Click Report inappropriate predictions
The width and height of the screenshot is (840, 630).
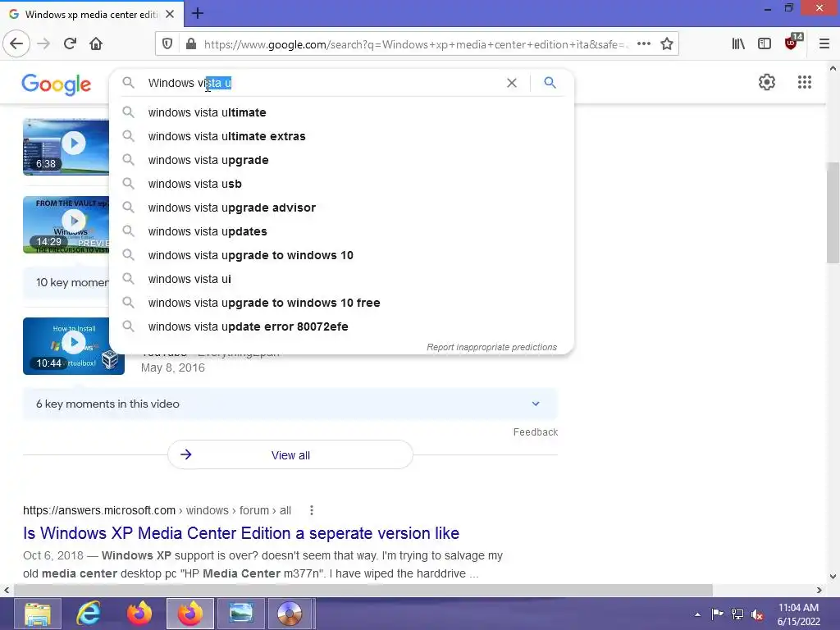491,347
